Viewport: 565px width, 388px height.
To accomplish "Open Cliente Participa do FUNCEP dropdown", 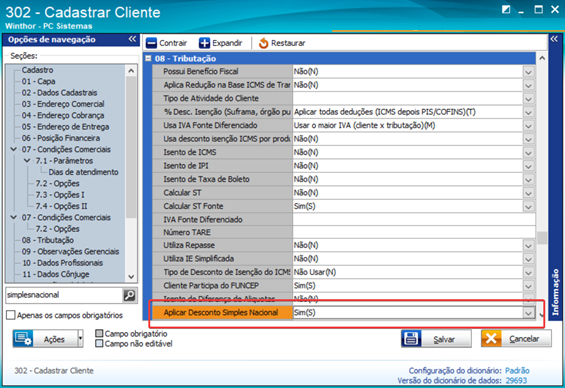I will [528, 286].
